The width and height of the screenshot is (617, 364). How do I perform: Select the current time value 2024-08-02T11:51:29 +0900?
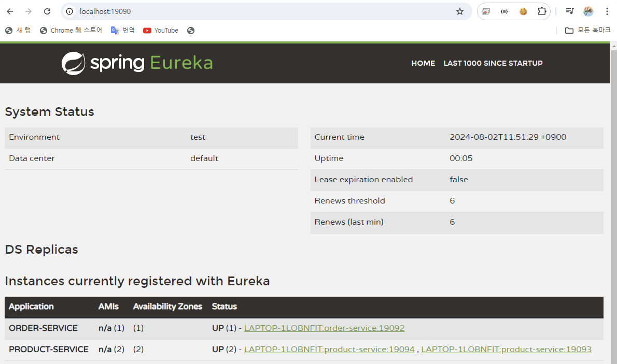point(508,137)
